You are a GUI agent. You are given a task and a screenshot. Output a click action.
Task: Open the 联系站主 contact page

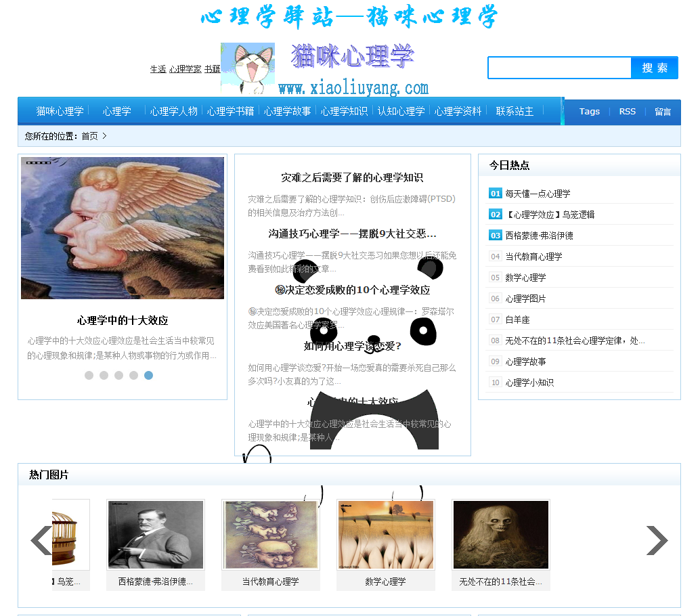click(515, 111)
